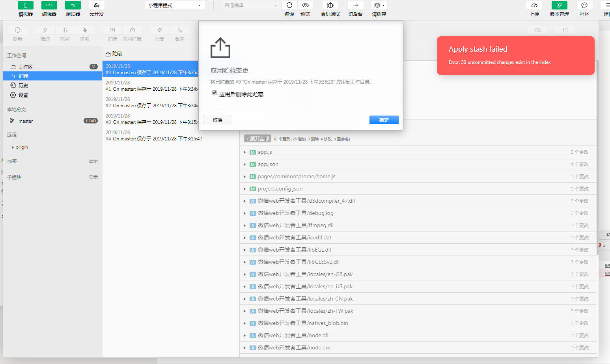The image size is (610, 364).
Task: Click the 分支 branch toolbar icon
Action: pos(160,30)
